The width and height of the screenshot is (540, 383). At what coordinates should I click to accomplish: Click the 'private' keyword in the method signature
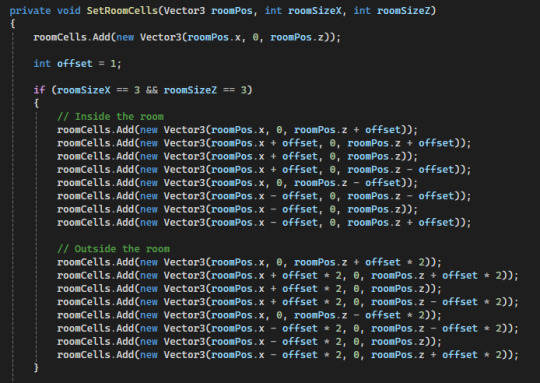(30, 11)
